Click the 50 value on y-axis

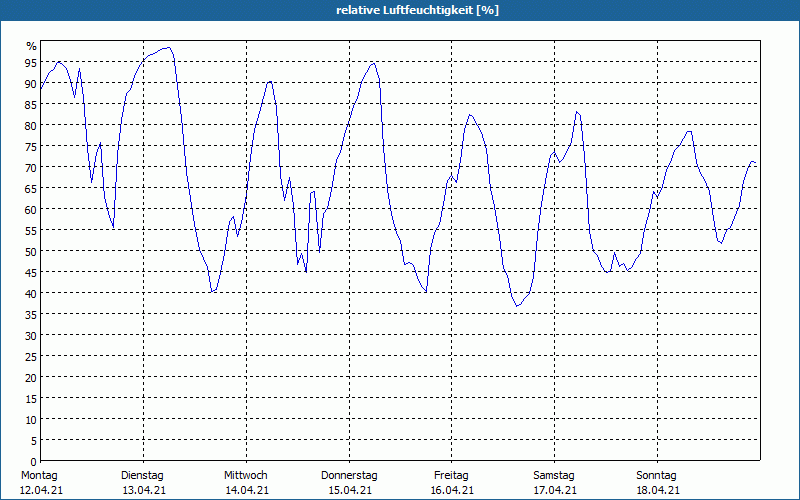[31, 251]
